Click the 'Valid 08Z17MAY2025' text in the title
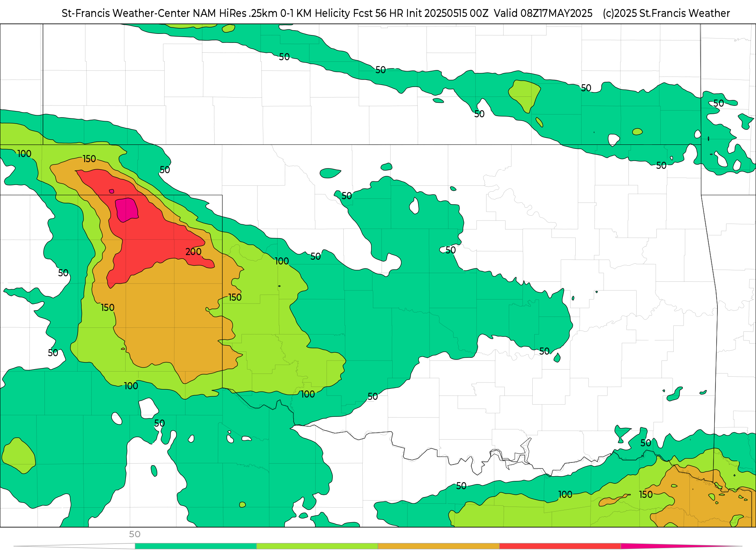The image size is (756, 551). [543, 13]
